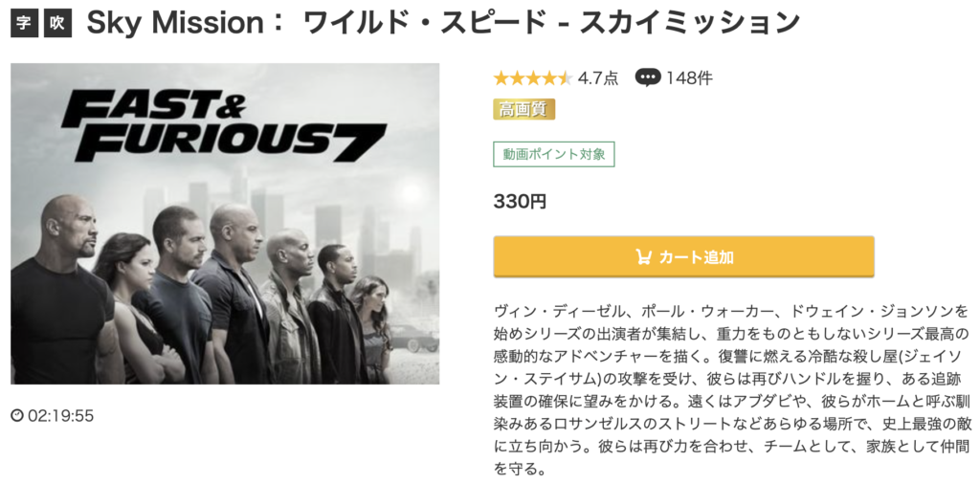Open the 148件 reviews link

[x=689, y=78]
